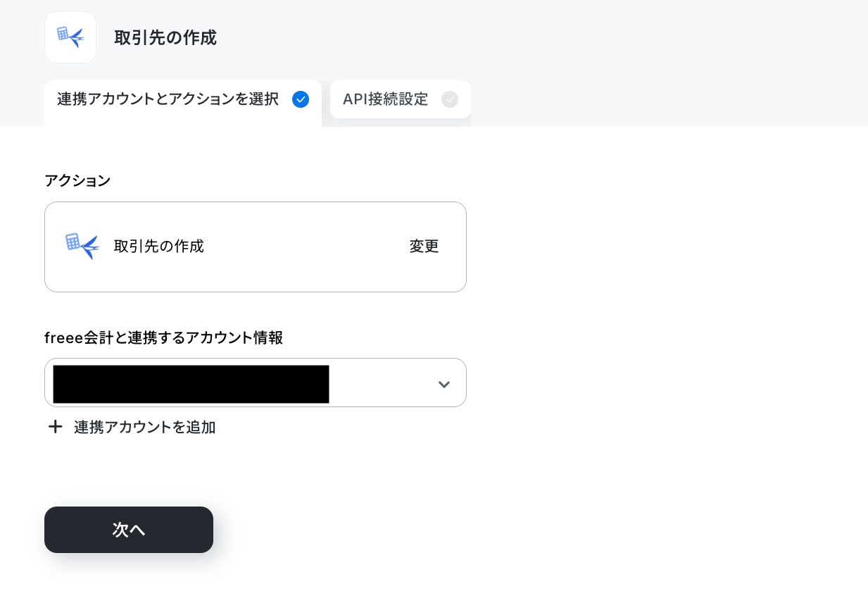Click the freee icon inside action card
Image resolution: width=868 pixels, height=596 pixels.
click(x=82, y=247)
